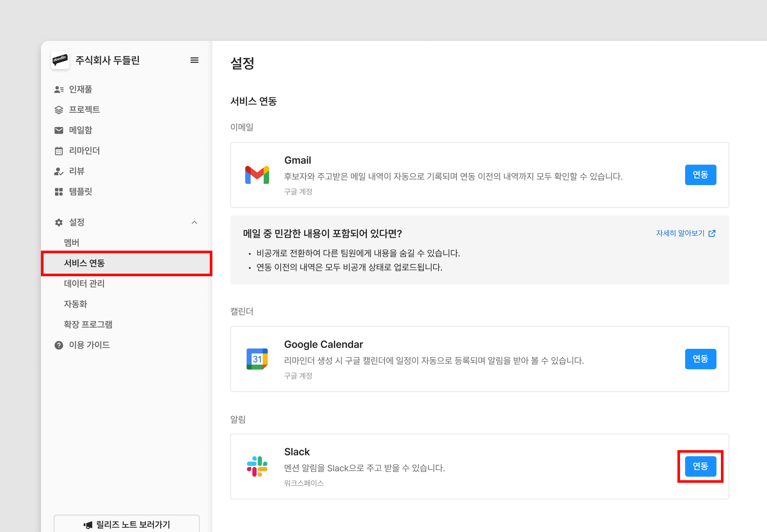
Task: Click 릴리즈 노트 보러가기 button
Action: 127,524
